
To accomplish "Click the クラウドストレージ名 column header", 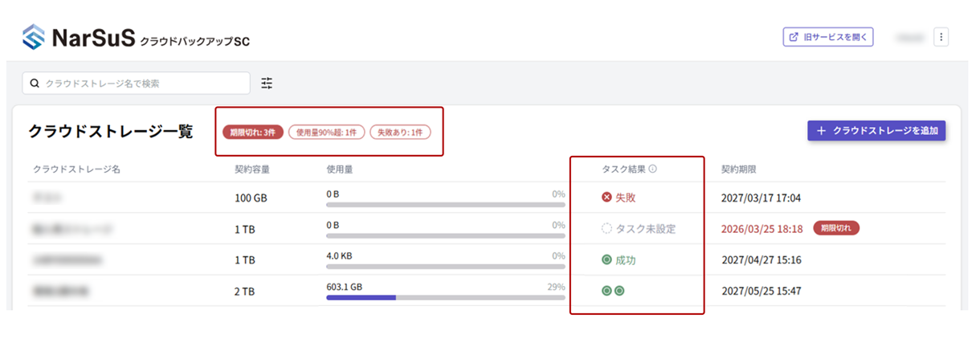I will tap(76, 169).
